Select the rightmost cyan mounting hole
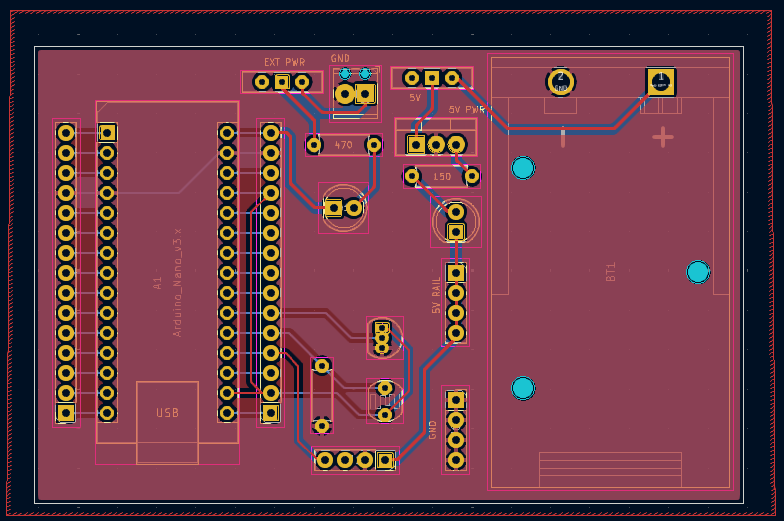The height and width of the screenshot is (521, 784). [x=698, y=271]
